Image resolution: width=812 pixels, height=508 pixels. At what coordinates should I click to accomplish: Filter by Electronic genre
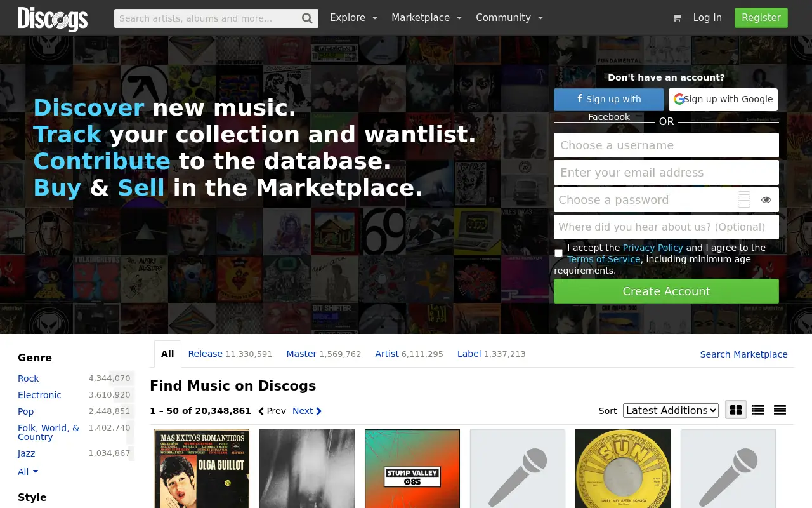39,395
